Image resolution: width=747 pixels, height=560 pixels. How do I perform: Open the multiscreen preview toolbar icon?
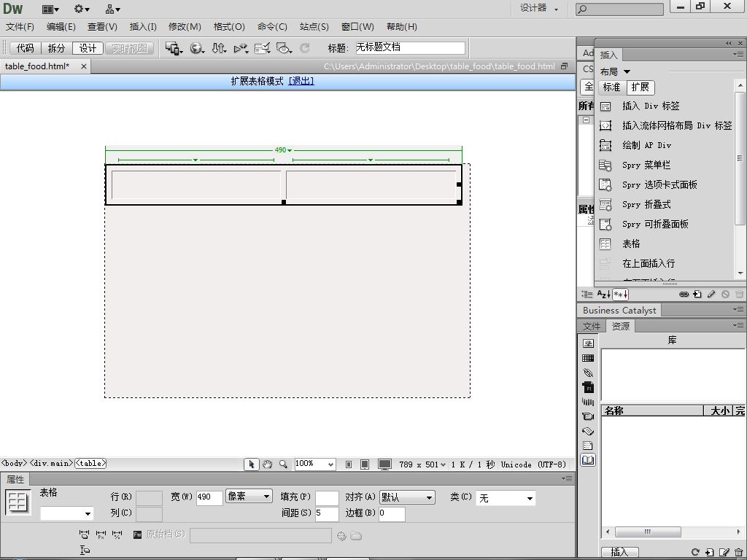pyautogui.click(x=174, y=48)
